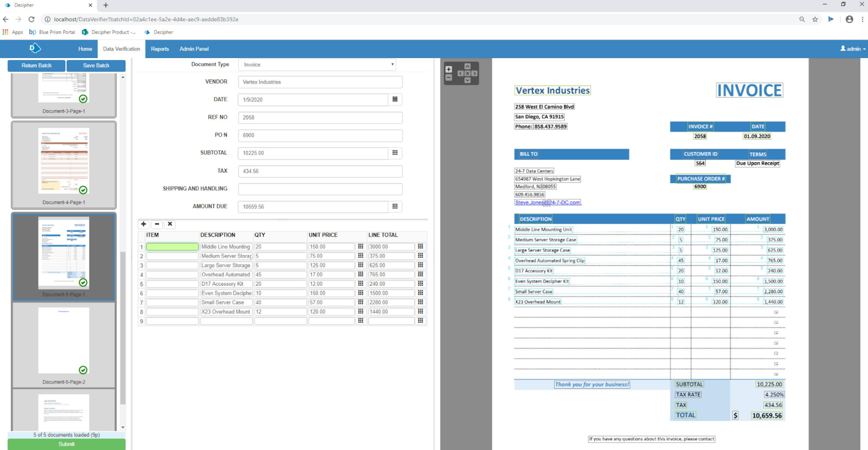Zoom out on the invoice viewer
Image resolution: width=868 pixels, height=450 pixels.
[x=449, y=78]
